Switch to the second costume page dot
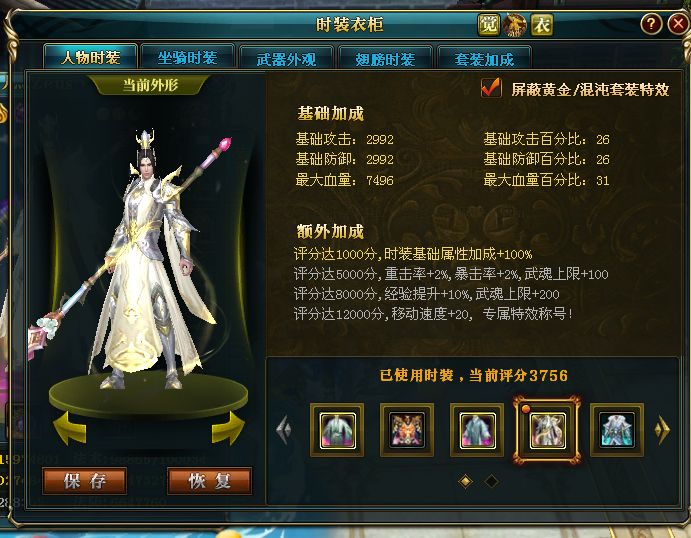691x538 pixels. (x=491, y=481)
